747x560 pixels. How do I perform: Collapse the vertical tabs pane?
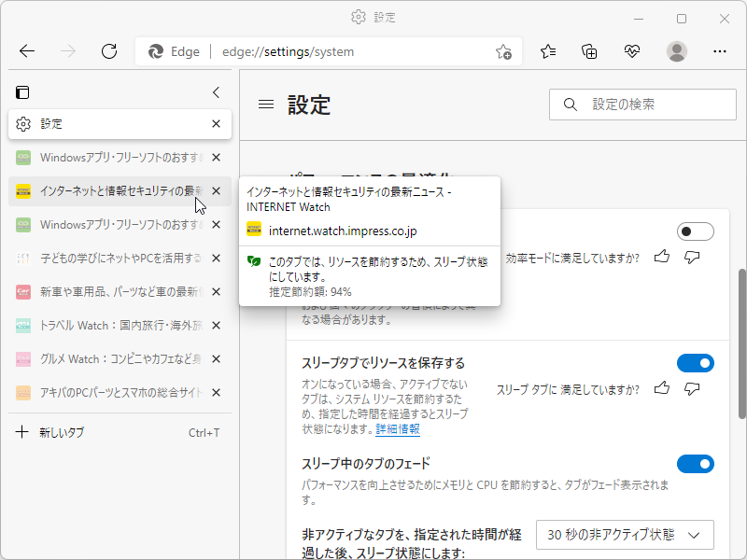click(216, 92)
